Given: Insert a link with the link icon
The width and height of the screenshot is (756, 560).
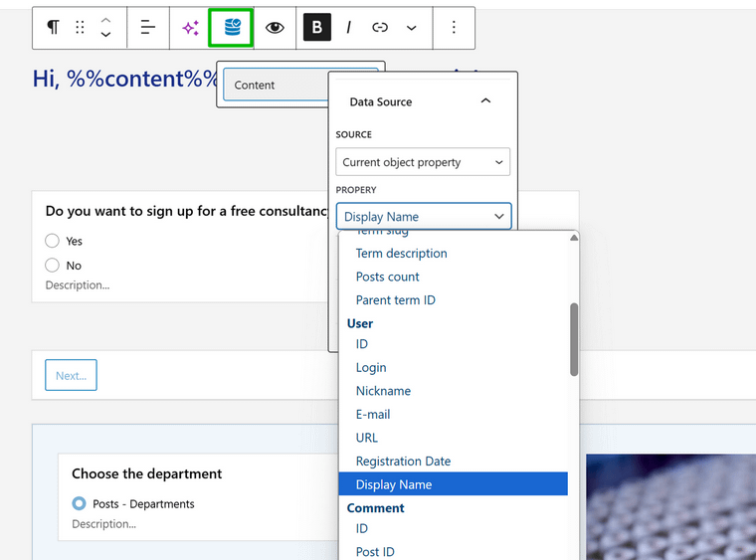Looking at the screenshot, I should coord(380,28).
